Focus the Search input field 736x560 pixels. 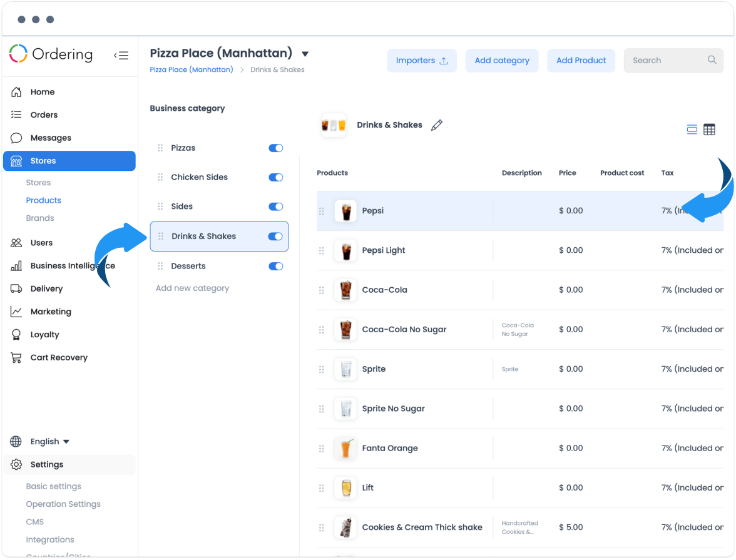point(673,61)
